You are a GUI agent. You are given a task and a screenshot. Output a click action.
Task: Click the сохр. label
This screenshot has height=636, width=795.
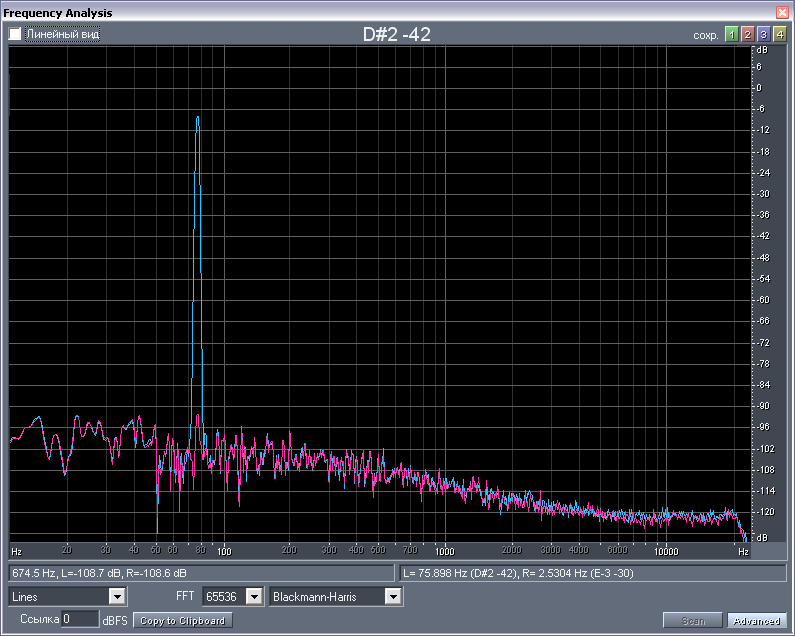[705, 36]
